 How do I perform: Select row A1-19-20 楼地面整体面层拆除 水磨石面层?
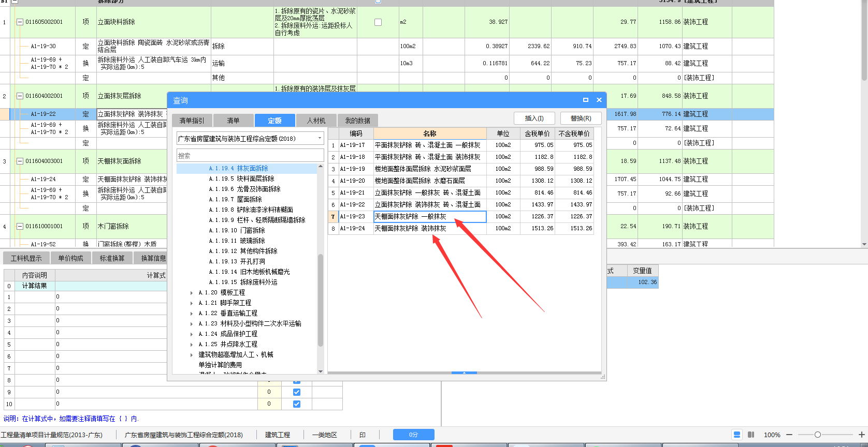[461, 181]
